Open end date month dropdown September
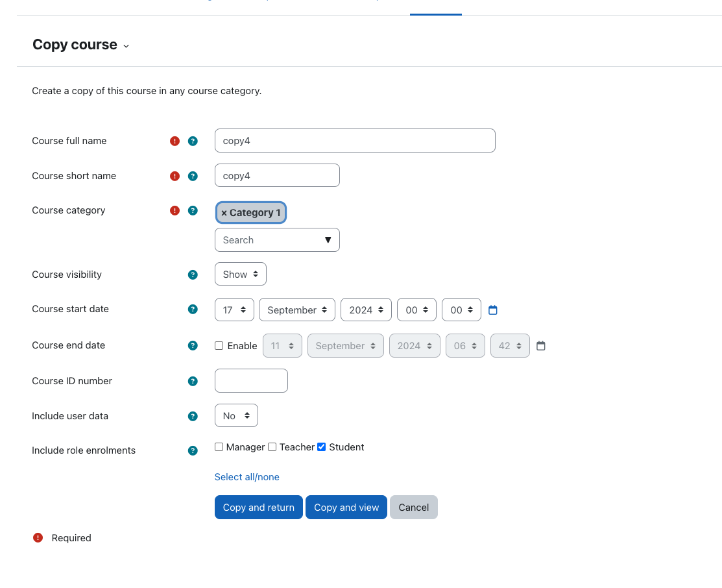 pos(345,346)
